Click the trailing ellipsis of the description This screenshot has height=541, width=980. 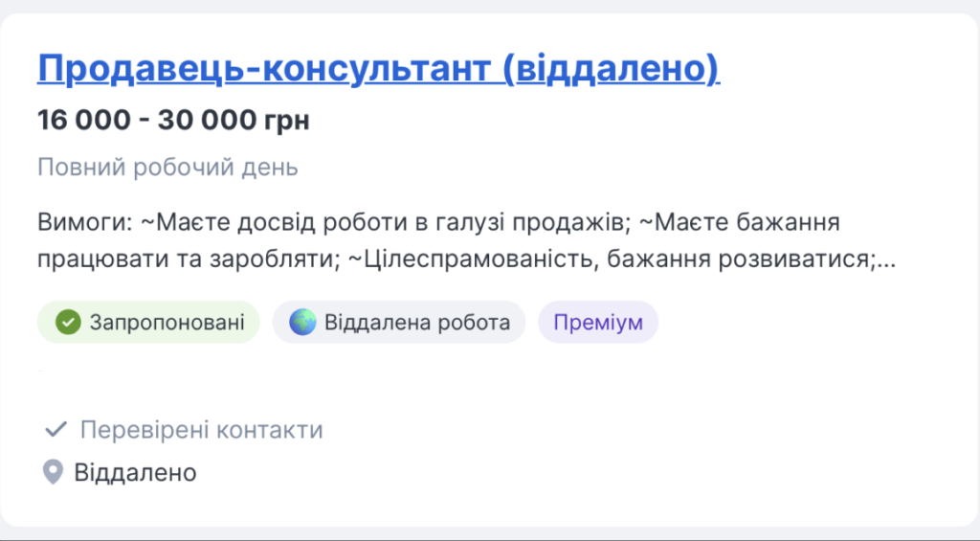[x=885, y=260]
